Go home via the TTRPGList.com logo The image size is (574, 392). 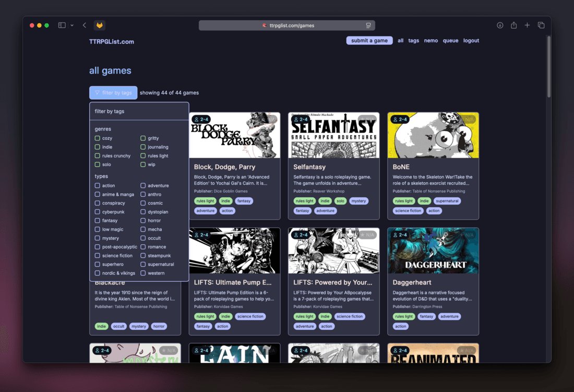click(112, 42)
